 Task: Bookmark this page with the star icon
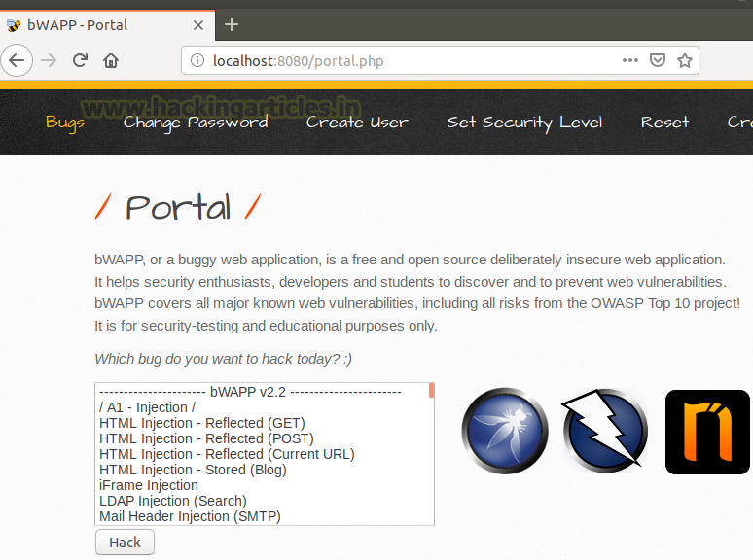point(684,60)
